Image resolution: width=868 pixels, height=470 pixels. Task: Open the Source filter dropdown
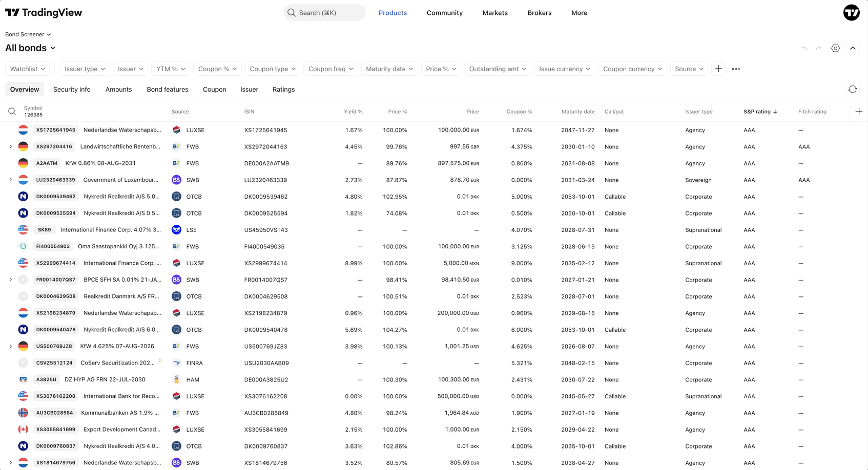tap(689, 69)
